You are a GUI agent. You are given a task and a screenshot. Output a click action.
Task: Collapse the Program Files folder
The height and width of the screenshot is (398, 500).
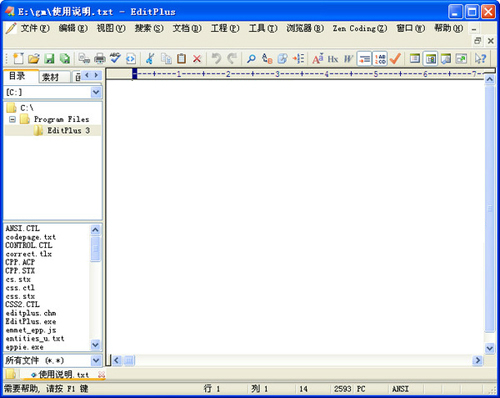[12, 119]
